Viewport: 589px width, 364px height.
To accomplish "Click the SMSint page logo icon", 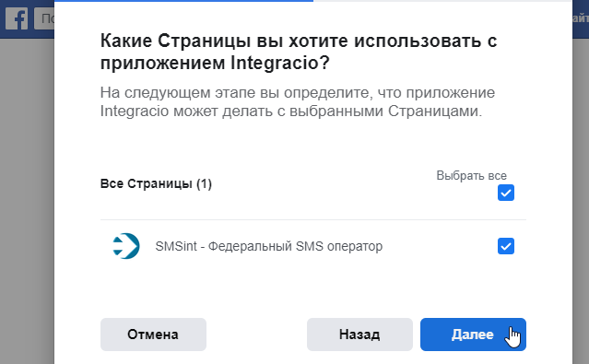I will point(126,246).
